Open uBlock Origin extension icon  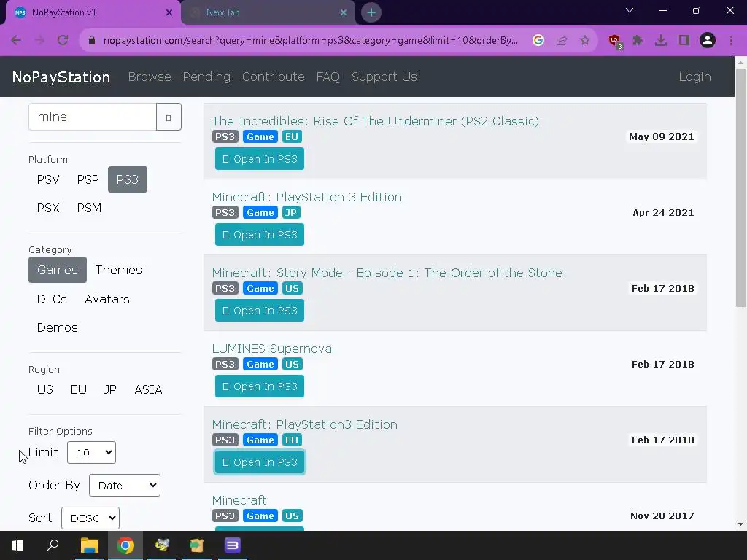pyautogui.click(x=615, y=41)
